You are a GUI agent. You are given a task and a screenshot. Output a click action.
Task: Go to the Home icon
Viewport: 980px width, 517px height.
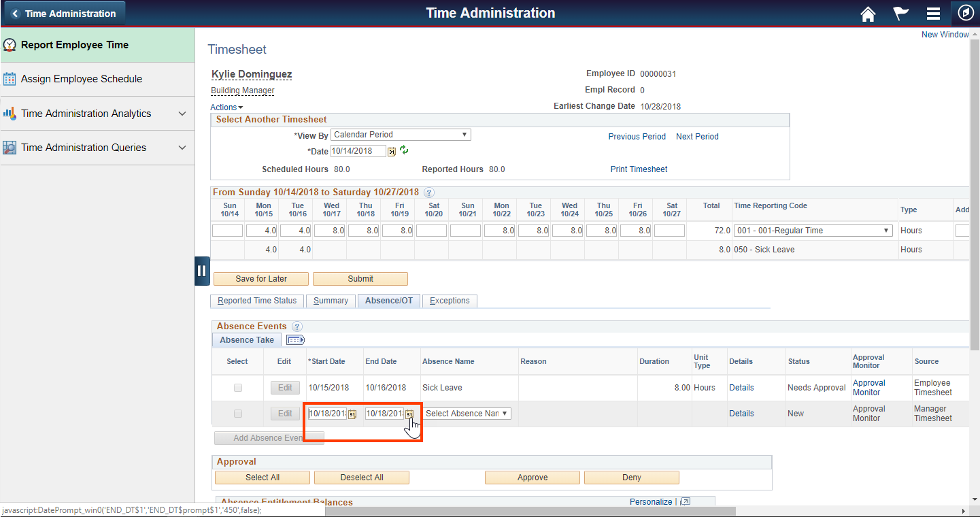[868, 13]
